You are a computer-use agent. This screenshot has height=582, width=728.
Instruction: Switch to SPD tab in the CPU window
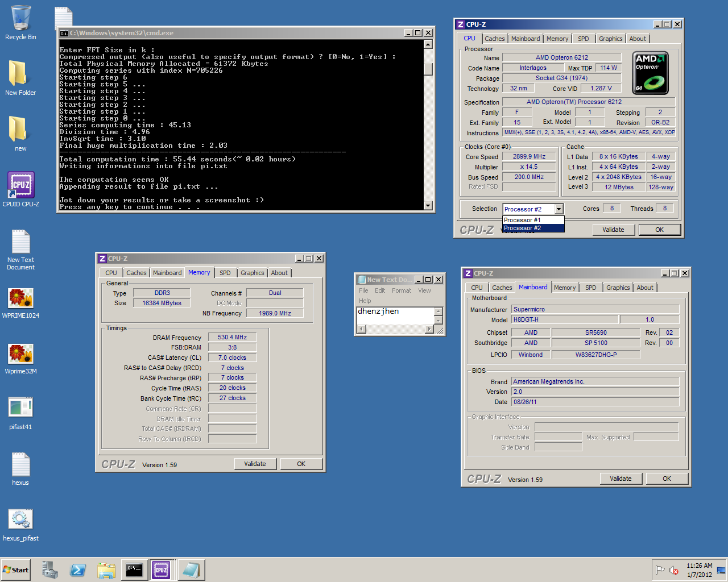584,39
